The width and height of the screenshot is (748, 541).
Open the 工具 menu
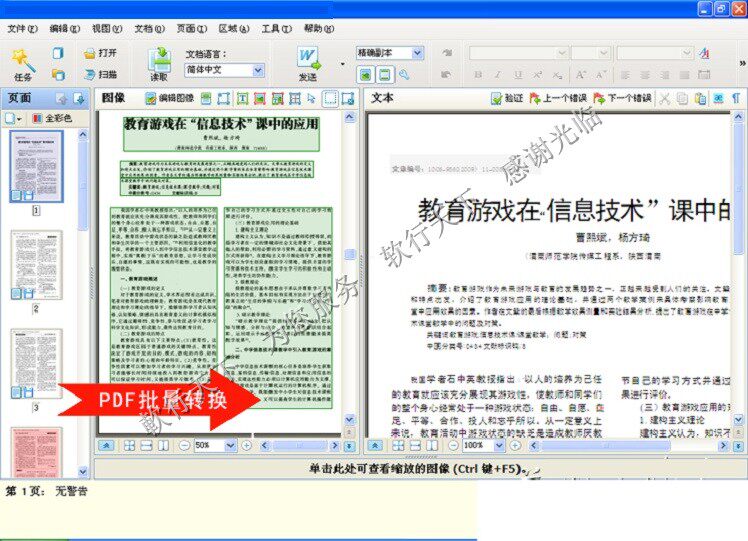pos(276,29)
